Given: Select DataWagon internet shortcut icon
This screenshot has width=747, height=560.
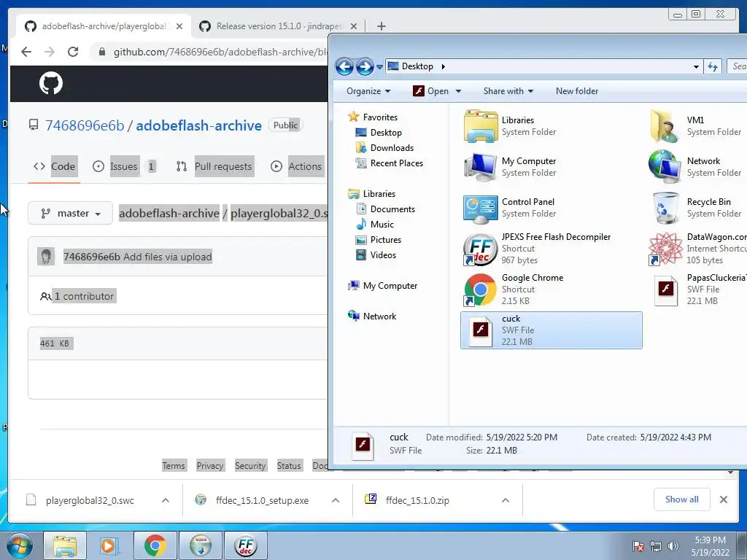Looking at the screenshot, I should 665,249.
